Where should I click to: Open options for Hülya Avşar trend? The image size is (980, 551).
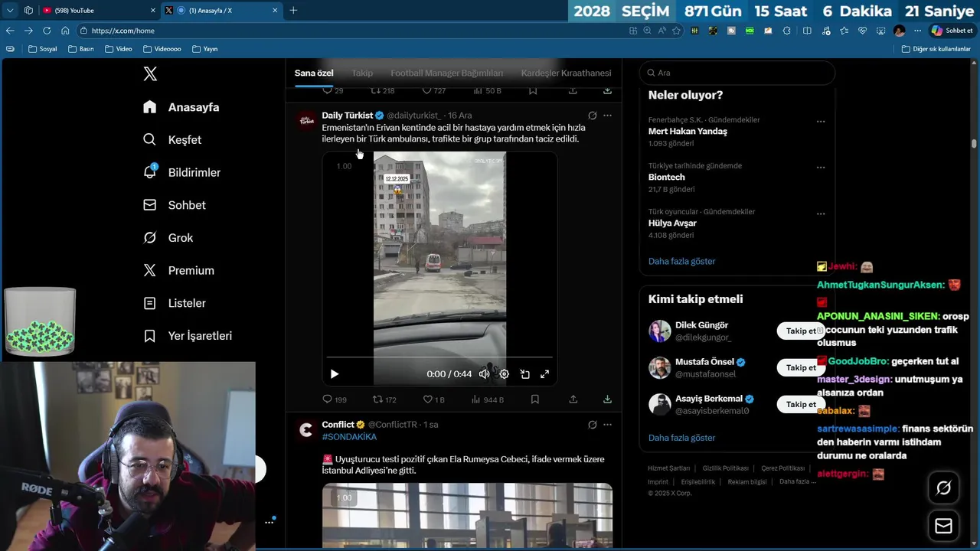821,214
